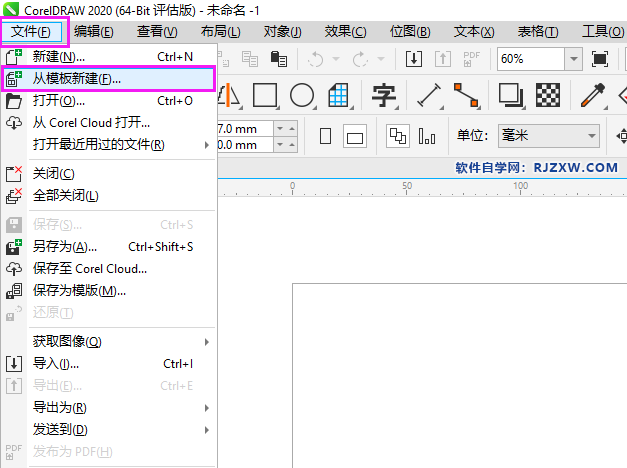
Task: Click the publish to PDF toolbar icon
Action: pos(471,59)
